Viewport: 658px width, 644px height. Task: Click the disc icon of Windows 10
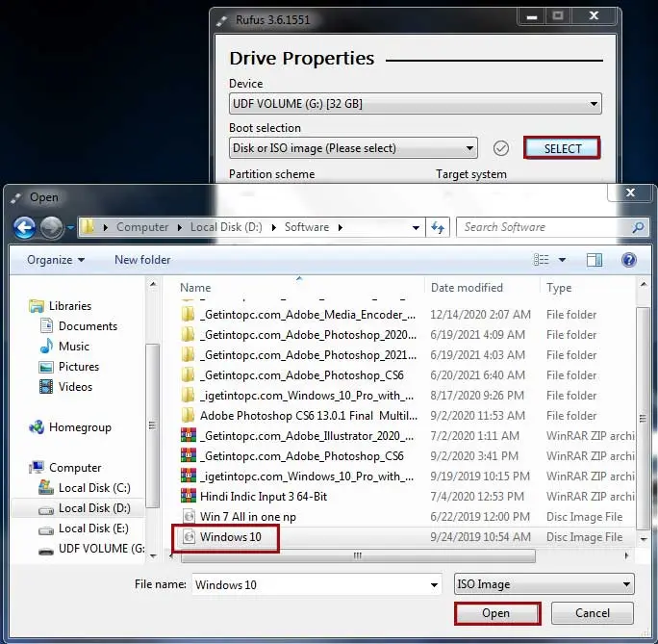point(190,536)
